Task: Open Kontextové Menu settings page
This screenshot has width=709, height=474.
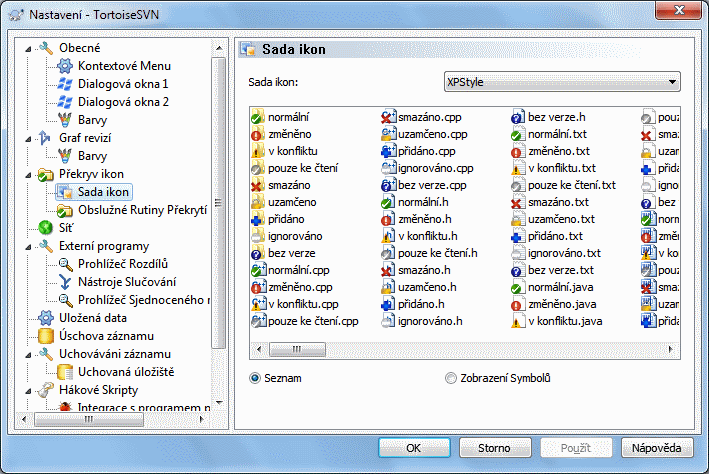Action: (124, 66)
